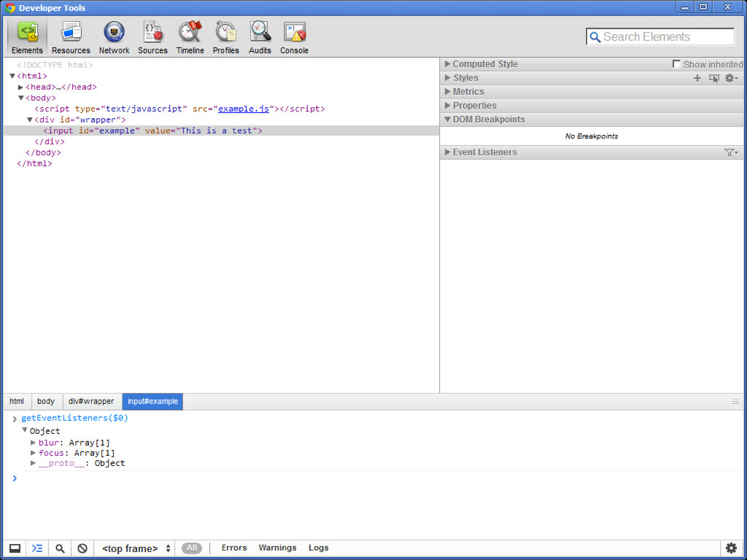Open the Profiles panel
The height and width of the screenshot is (560, 747).
point(226,38)
